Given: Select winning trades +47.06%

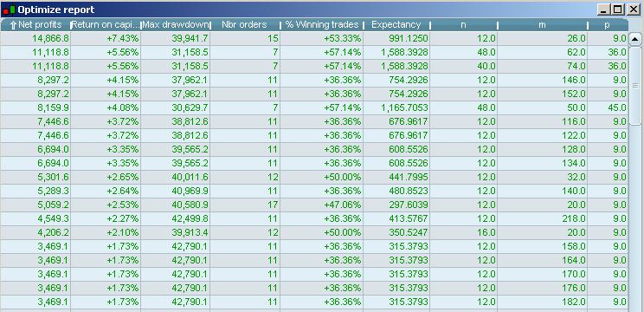Looking at the screenshot, I should [x=343, y=205].
